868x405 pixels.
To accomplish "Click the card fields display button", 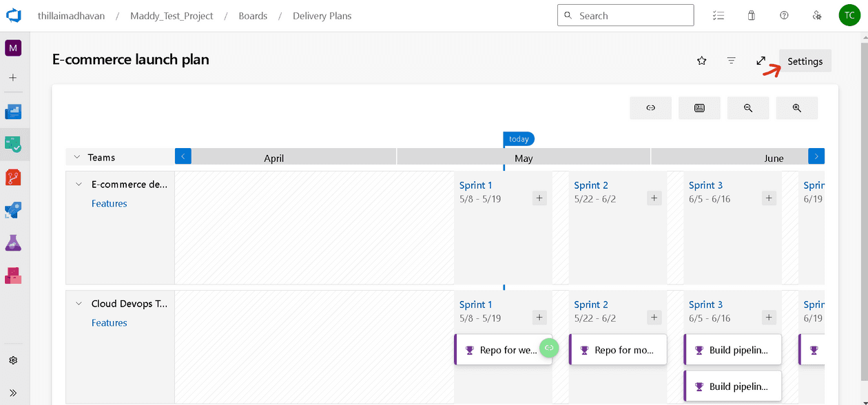I will 699,108.
